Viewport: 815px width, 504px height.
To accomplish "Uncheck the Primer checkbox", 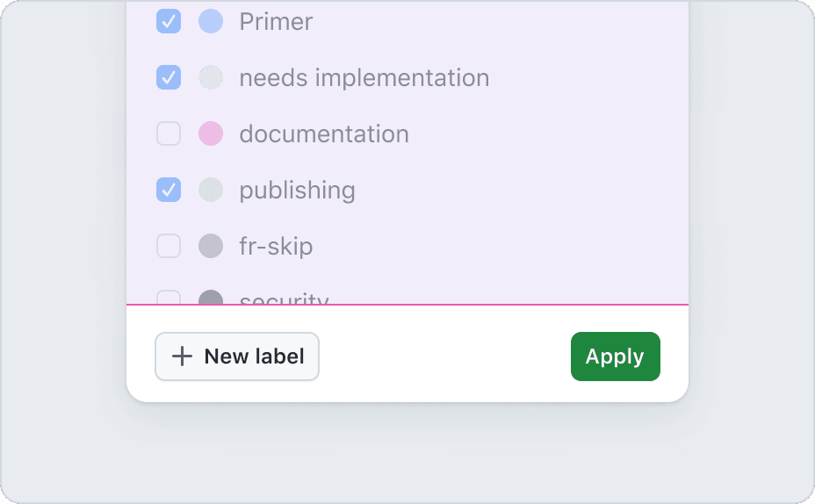I will click(x=169, y=21).
